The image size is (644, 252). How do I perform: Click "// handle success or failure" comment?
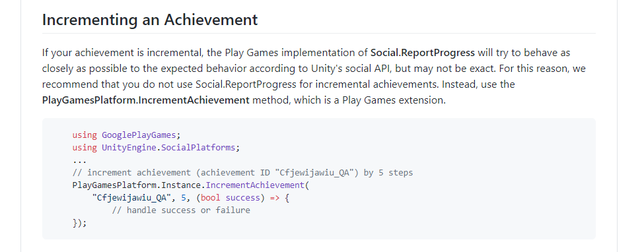(181, 210)
